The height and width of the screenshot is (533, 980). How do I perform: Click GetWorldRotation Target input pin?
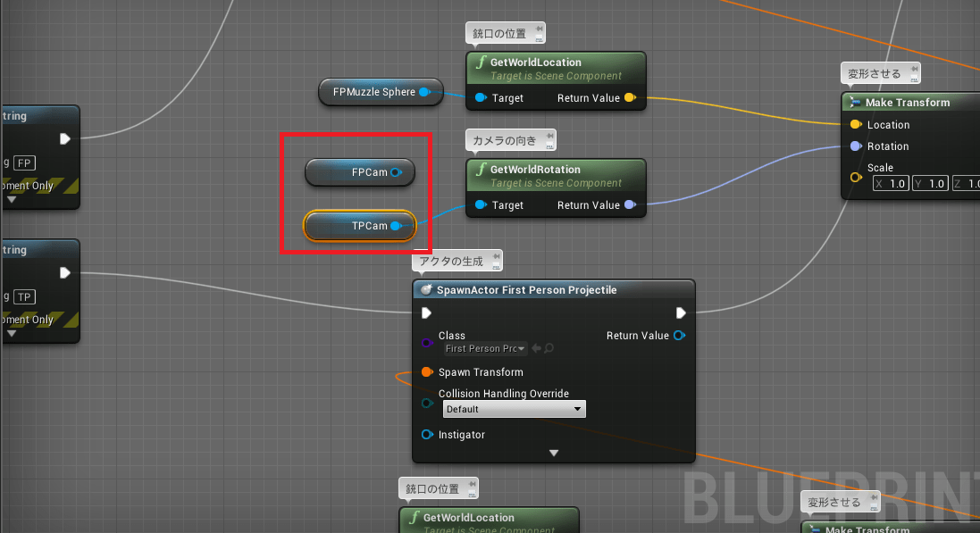tap(480, 205)
